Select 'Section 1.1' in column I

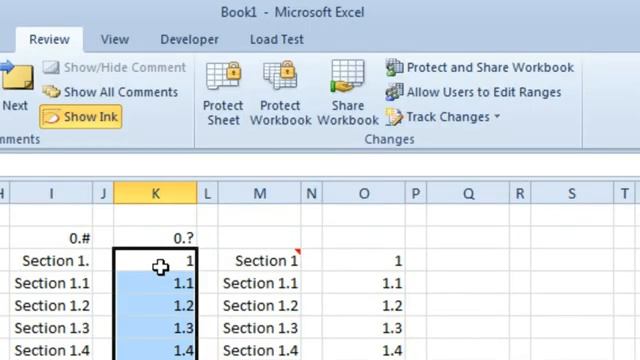(51, 283)
